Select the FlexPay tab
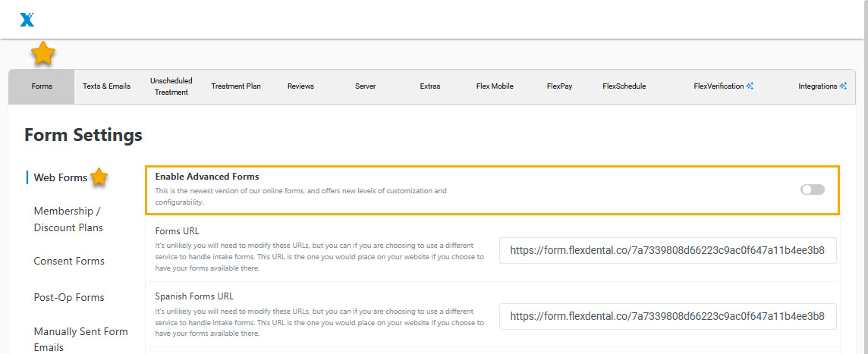868x354 pixels. click(x=560, y=86)
